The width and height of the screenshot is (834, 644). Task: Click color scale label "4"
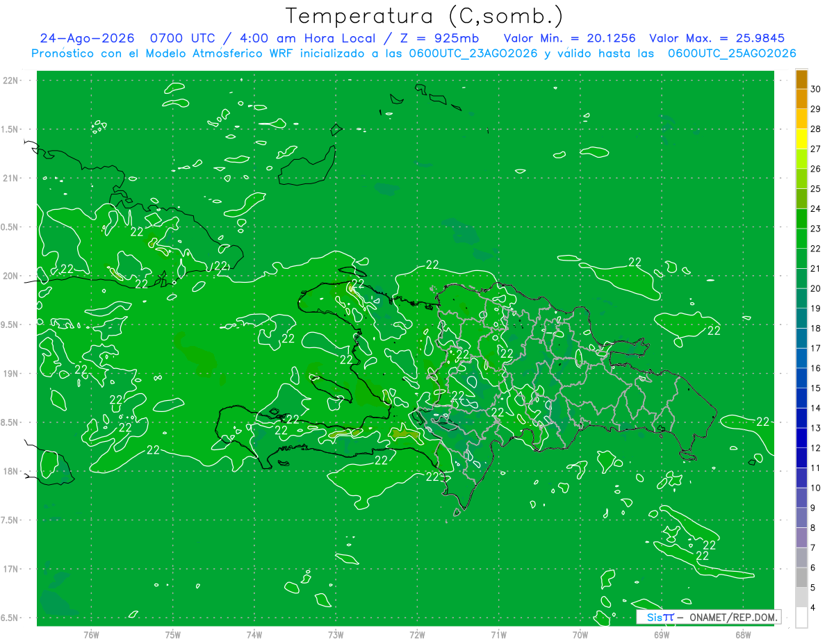point(813,607)
